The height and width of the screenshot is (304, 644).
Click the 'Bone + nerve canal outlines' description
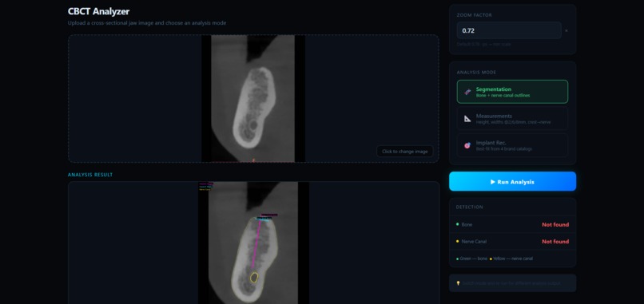click(x=503, y=96)
